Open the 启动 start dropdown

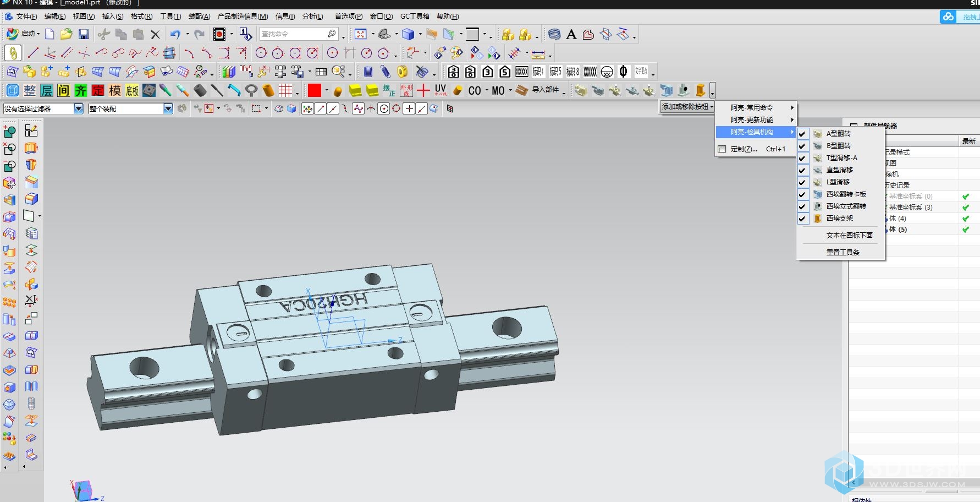(x=23, y=34)
